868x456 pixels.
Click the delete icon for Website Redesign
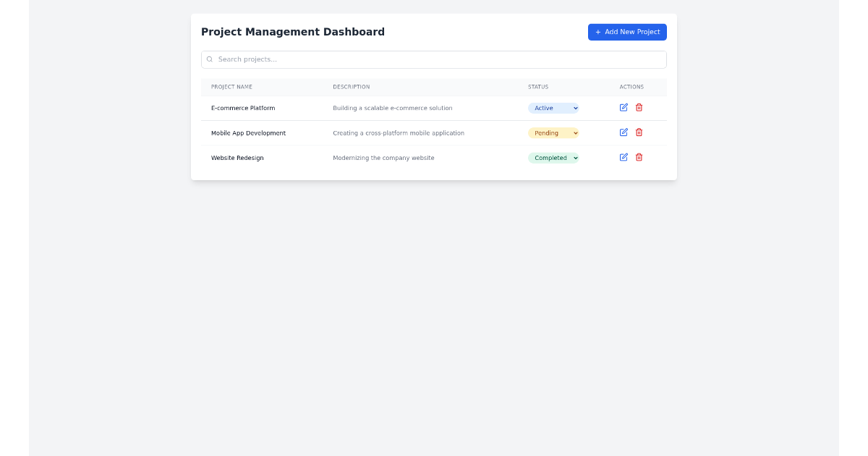click(x=639, y=157)
